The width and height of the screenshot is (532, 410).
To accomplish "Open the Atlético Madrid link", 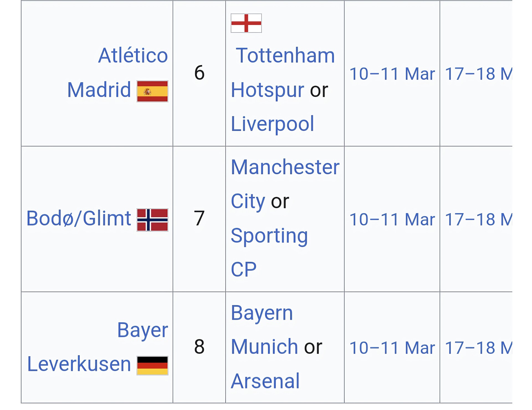I will pyautogui.click(x=133, y=55).
